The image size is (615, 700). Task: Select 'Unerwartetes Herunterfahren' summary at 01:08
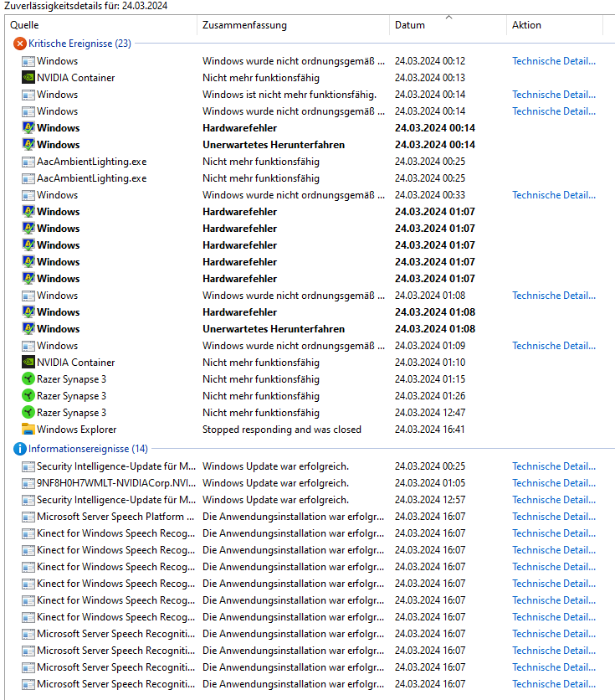[x=274, y=328]
